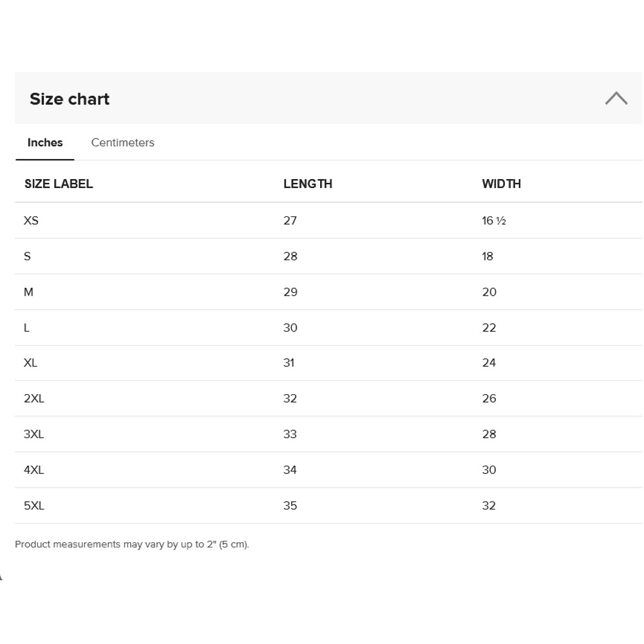
Task: Click the Size chart heading
Action: [70, 99]
